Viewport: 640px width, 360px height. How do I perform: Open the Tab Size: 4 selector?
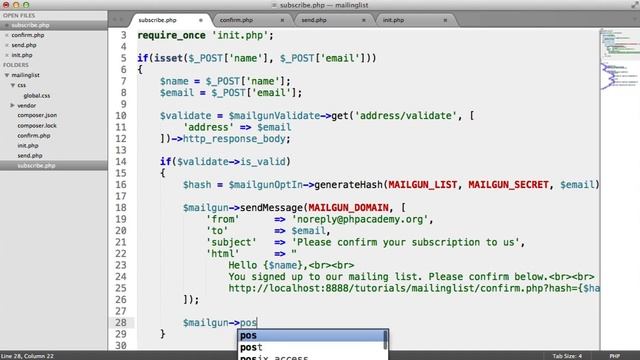[x=567, y=356]
